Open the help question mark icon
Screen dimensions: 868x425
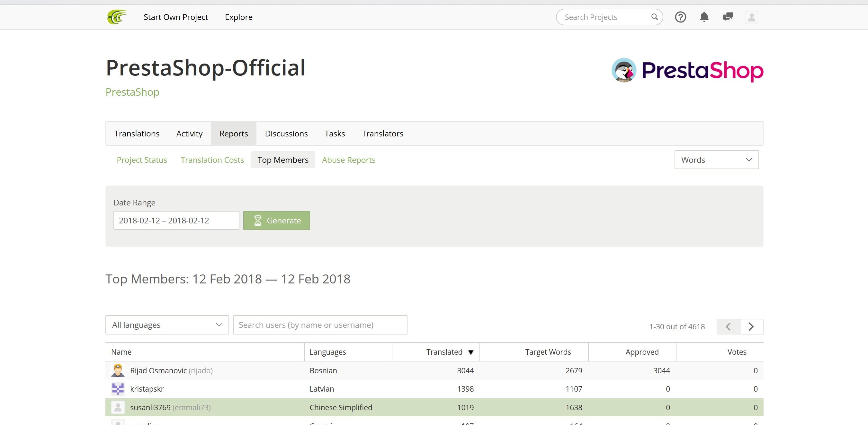pos(680,17)
